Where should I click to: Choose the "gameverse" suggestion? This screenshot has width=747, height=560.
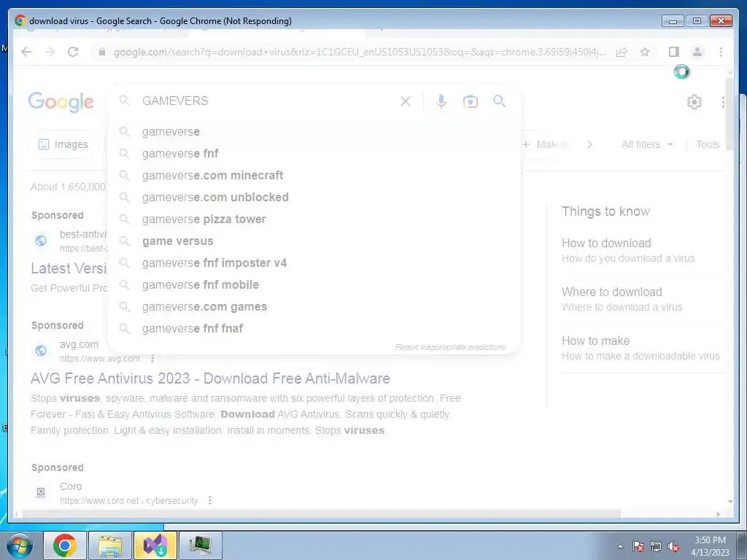click(314, 131)
